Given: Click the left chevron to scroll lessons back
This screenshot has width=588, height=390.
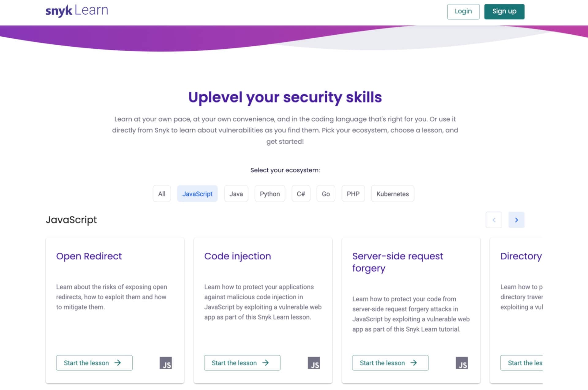Looking at the screenshot, I should pos(494,220).
